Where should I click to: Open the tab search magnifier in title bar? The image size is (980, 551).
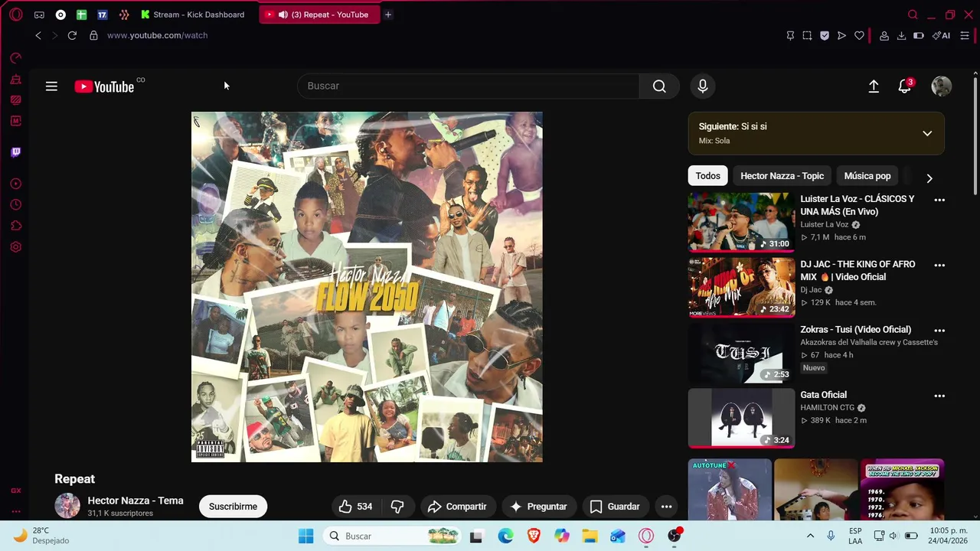point(913,15)
